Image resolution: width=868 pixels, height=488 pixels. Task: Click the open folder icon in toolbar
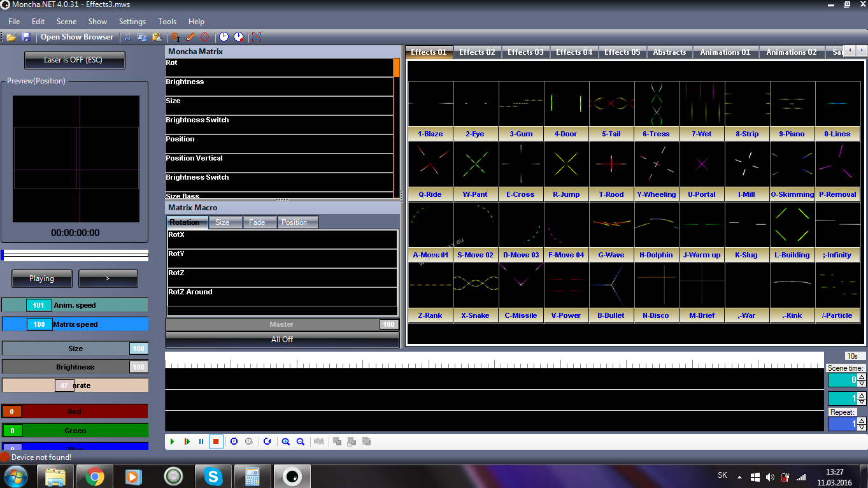click(x=11, y=37)
